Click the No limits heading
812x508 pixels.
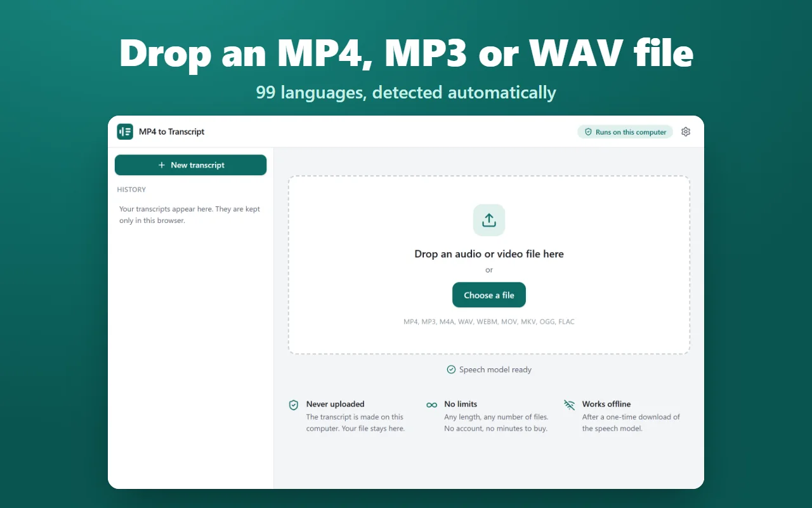(461, 404)
